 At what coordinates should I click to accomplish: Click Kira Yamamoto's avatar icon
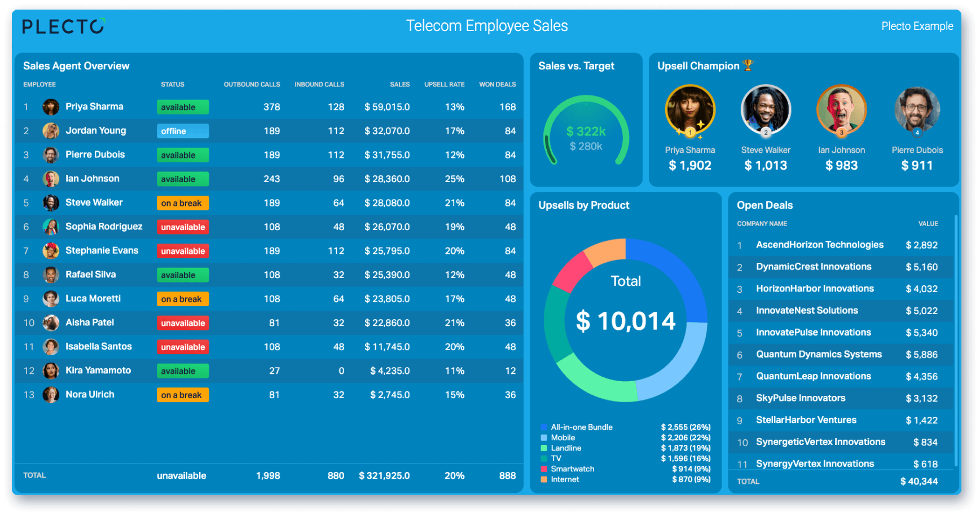point(51,371)
